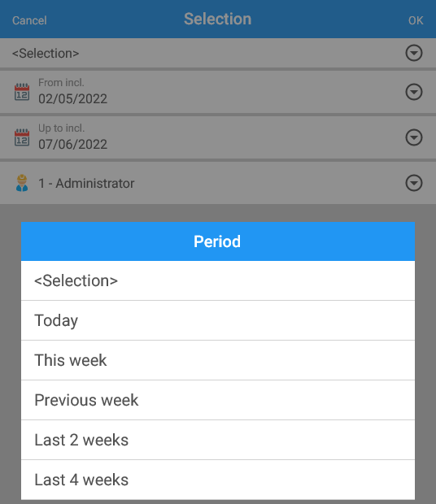Click the 07/06/2022 up to date field
The image size is (436, 504).
click(218, 137)
